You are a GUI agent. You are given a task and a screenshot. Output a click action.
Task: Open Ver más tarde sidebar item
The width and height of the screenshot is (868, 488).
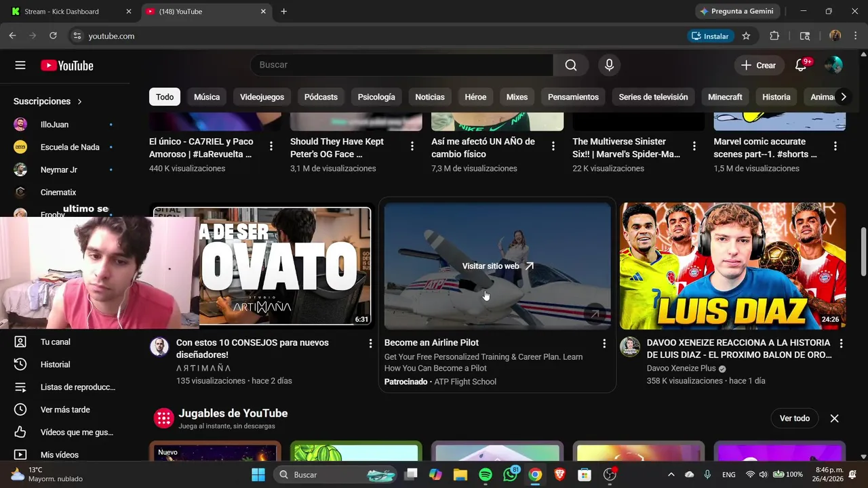pyautogui.click(x=64, y=410)
